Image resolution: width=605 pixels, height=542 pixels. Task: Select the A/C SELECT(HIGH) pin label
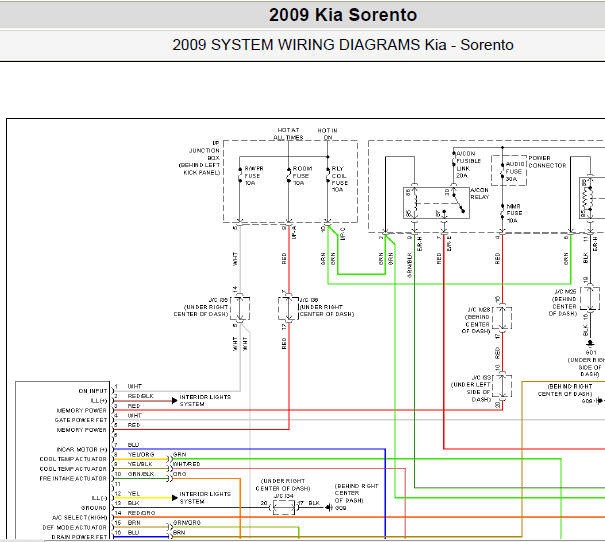(x=79, y=517)
